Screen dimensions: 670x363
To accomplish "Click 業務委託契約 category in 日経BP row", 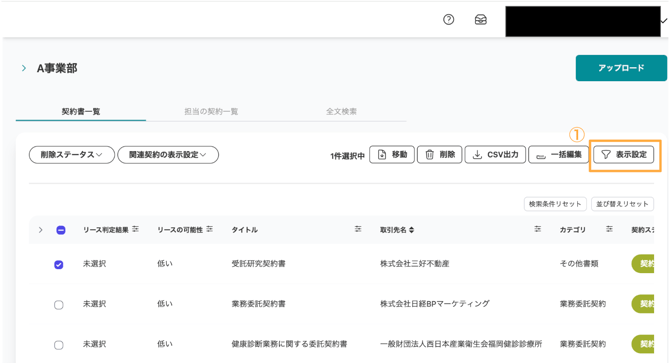I will (x=583, y=304).
